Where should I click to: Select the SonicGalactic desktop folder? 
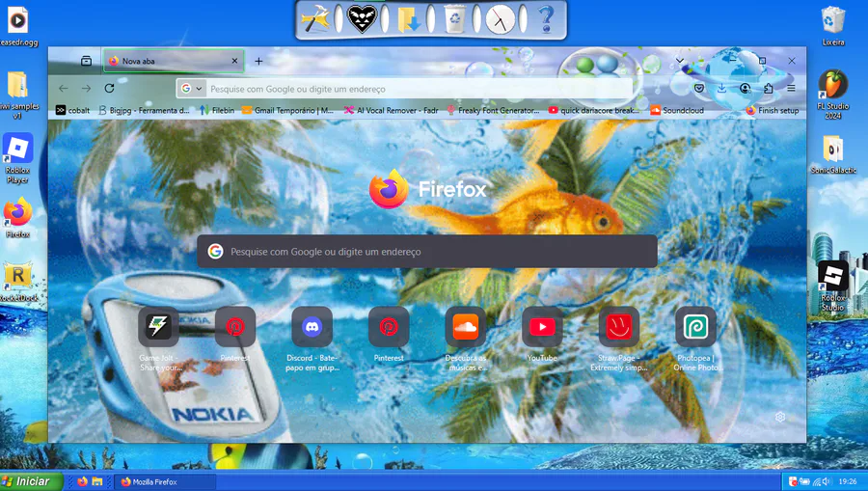(833, 154)
